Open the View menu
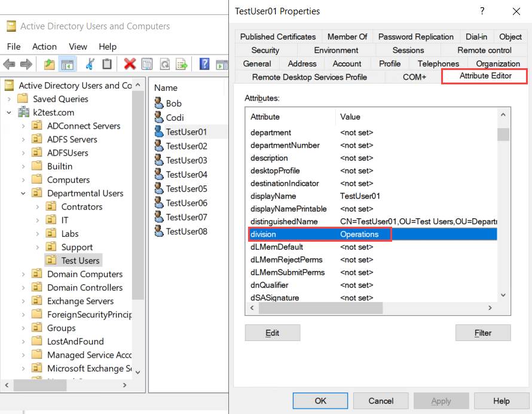The height and width of the screenshot is (414, 532). coord(78,47)
